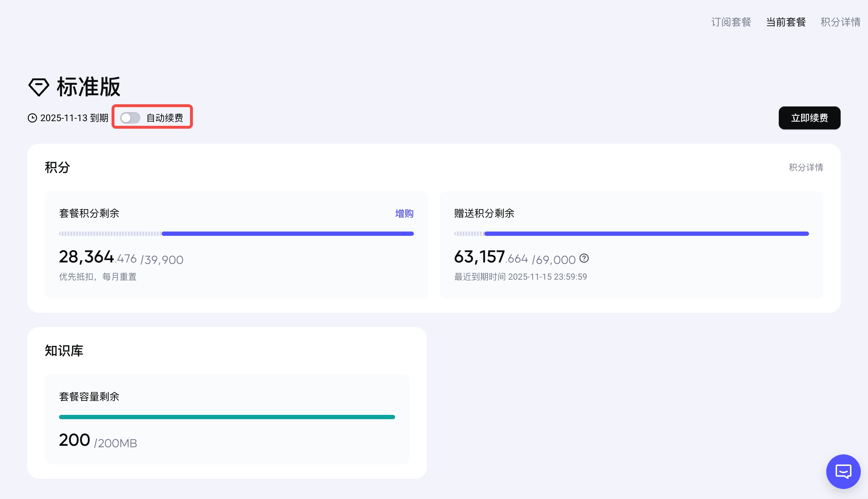Screen dimensions: 868x499
Task: Click the 赠送积分剩余 progress bar
Action: coord(632,234)
